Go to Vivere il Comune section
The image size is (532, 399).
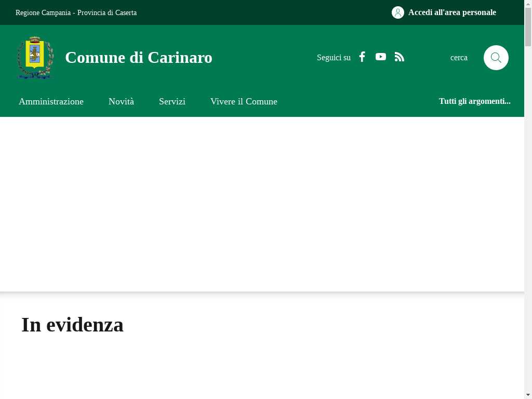pyautogui.click(x=244, y=101)
